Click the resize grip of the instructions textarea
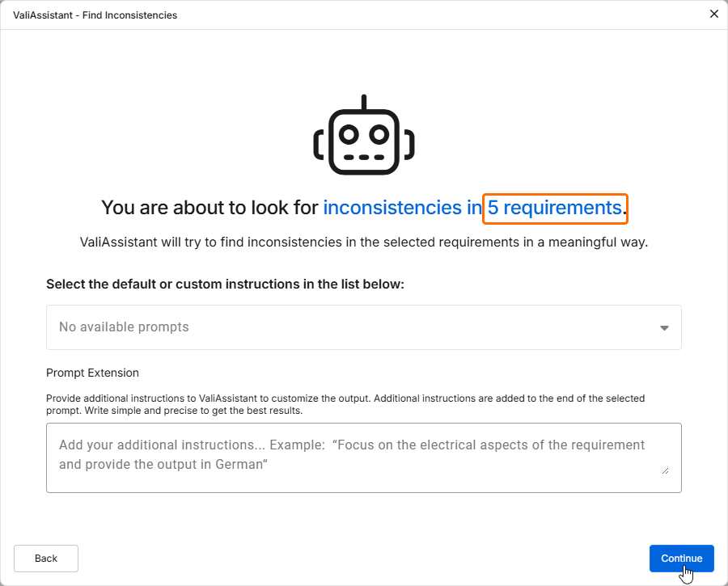Viewport: 728px width, 586px height. click(x=665, y=470)
